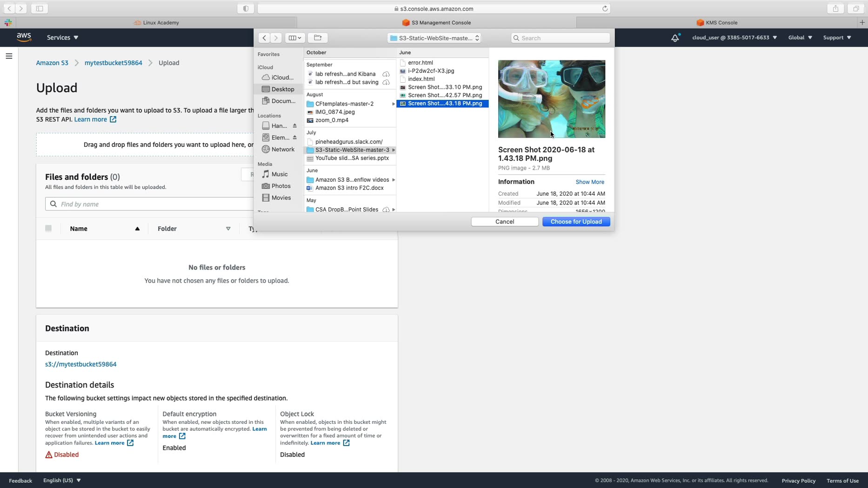Click the browser back arrow

point(9,8)
